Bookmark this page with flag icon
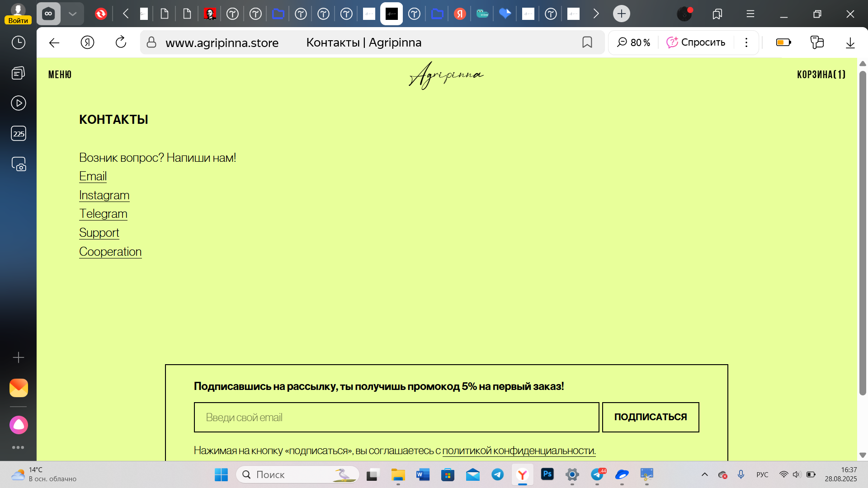 click(587, 42)
